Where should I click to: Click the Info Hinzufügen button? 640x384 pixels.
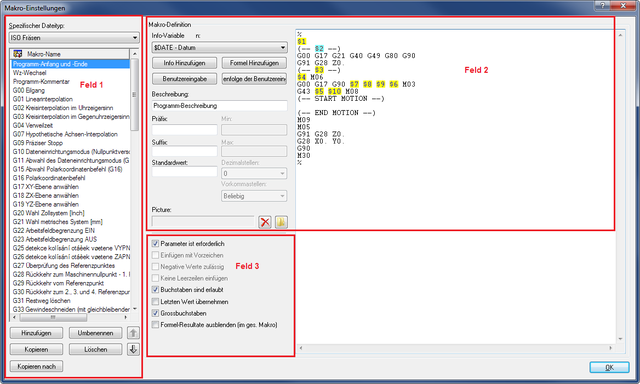(x=184, y=63)
